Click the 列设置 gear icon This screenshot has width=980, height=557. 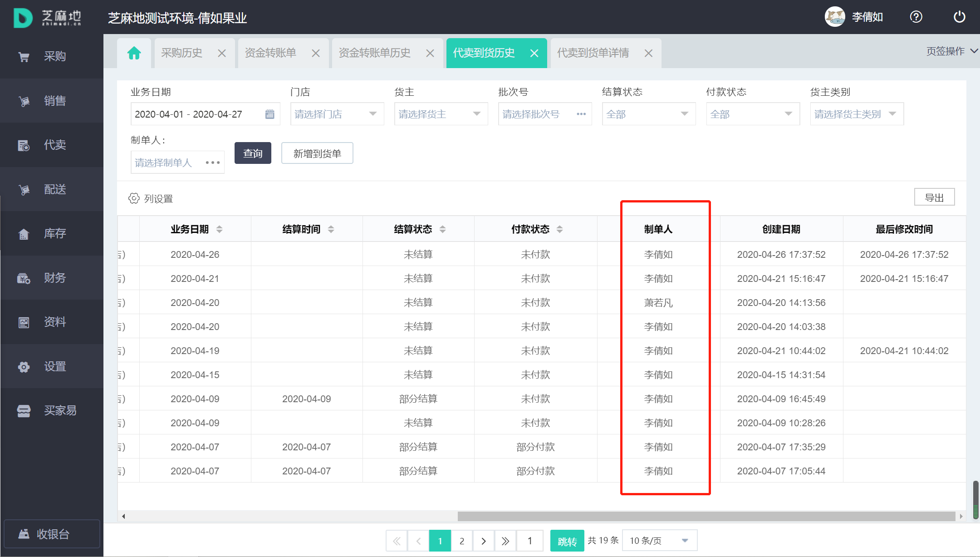[134, 198]
